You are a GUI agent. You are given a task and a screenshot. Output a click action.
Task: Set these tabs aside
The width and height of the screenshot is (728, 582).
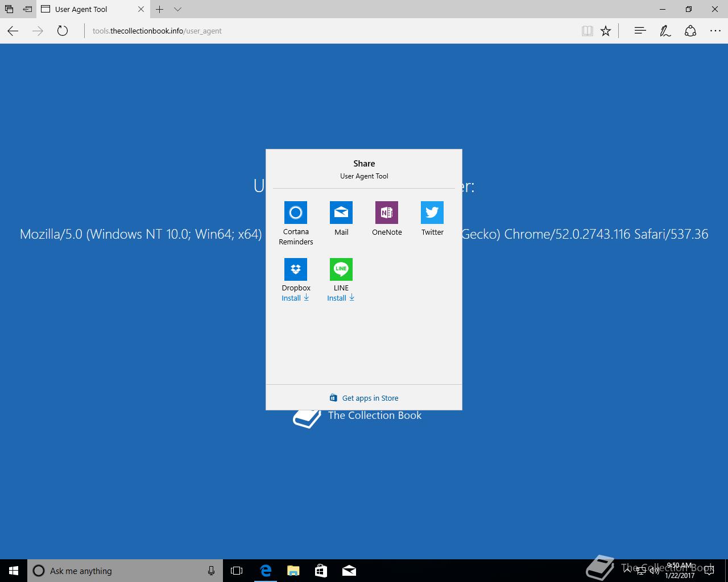(x=27, y=9)
